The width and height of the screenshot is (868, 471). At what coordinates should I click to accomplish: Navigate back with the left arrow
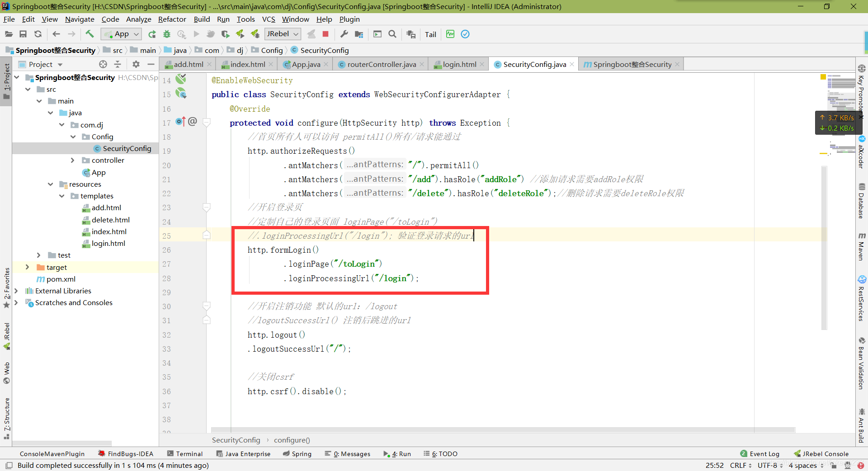pyautogui.click(x=56, y=34)
